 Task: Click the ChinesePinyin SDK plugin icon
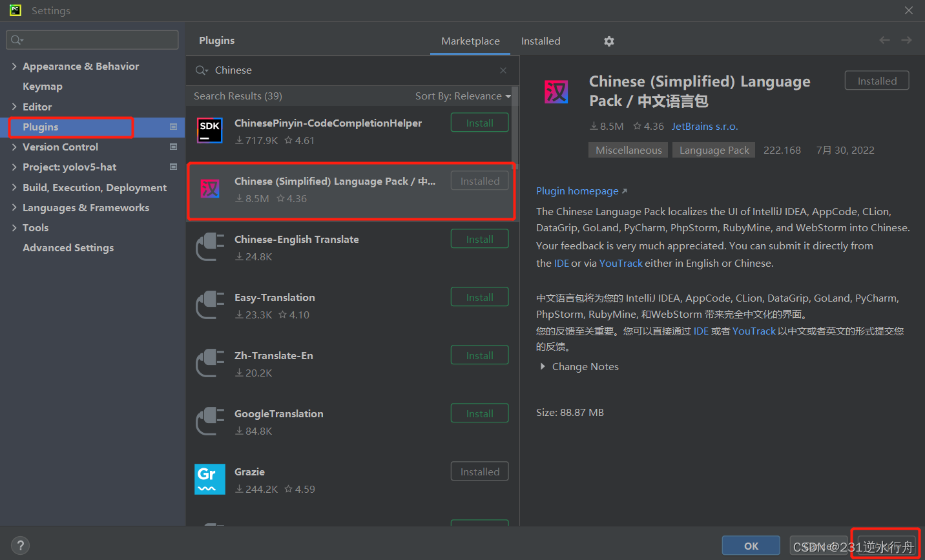pos(210,130)
